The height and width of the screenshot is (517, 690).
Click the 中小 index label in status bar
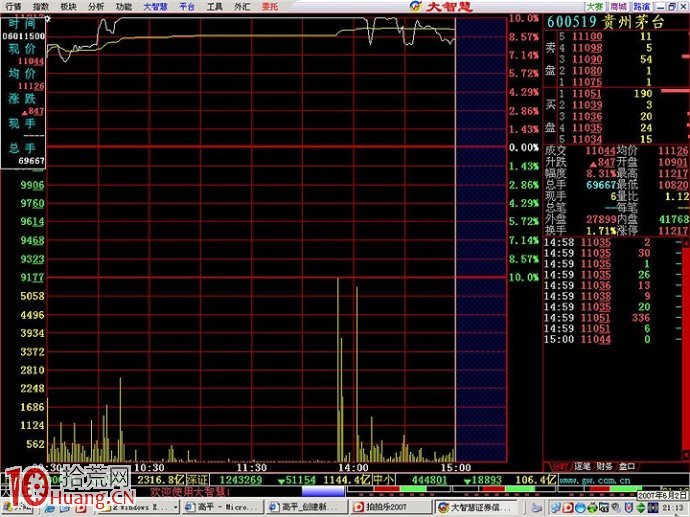coord(383,480)
